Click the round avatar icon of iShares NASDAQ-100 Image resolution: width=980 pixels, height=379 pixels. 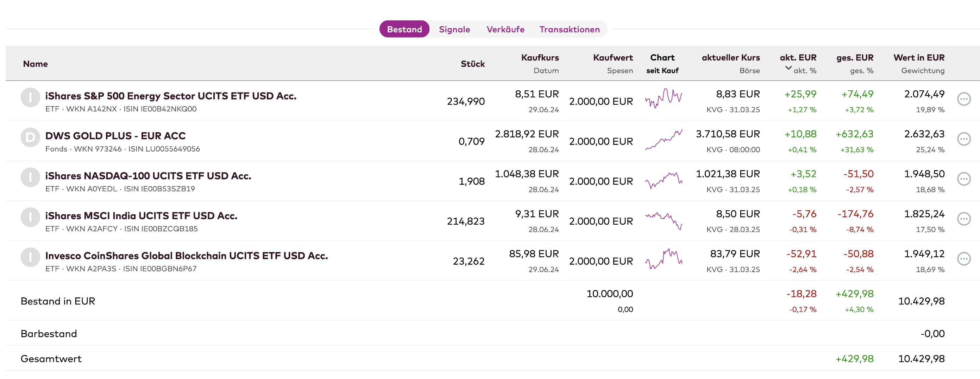click(30, 178)
